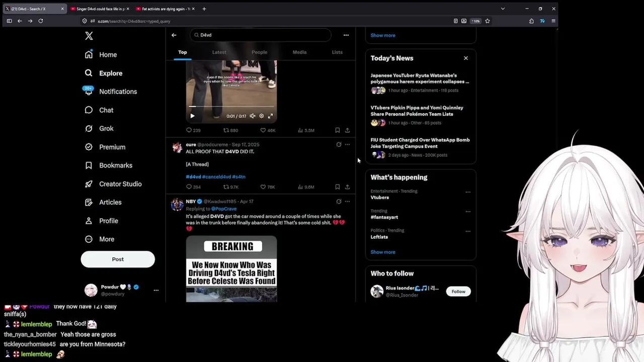This screenshot has width=644, height=362.
Task: Open search settings three-dot menu
Action: 346,35
